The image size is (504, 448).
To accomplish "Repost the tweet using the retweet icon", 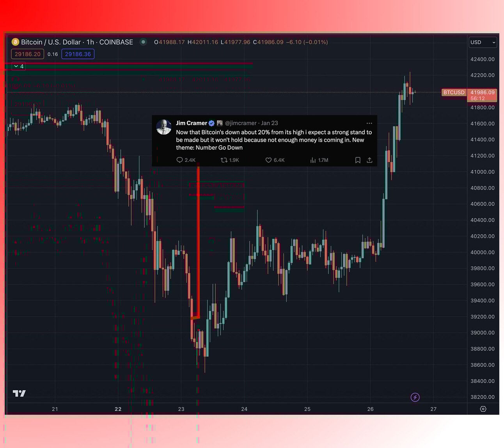I will [224, 160].
